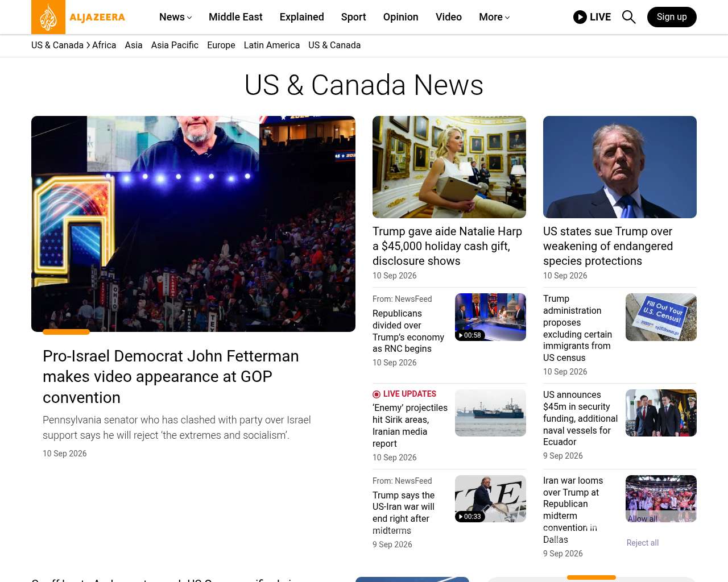Play the 00:33 Trump midterms video
The width and height of the screenshot is (728, 582).
pyautogui.click(x=490, y=499)
